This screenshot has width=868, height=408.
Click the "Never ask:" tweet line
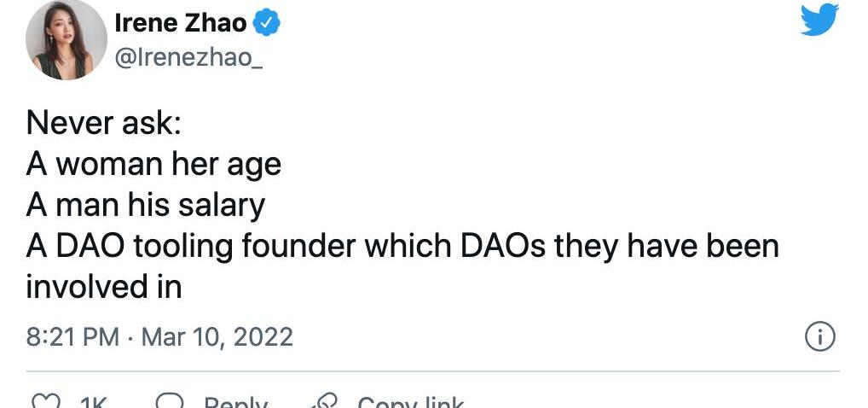point(103,123)
